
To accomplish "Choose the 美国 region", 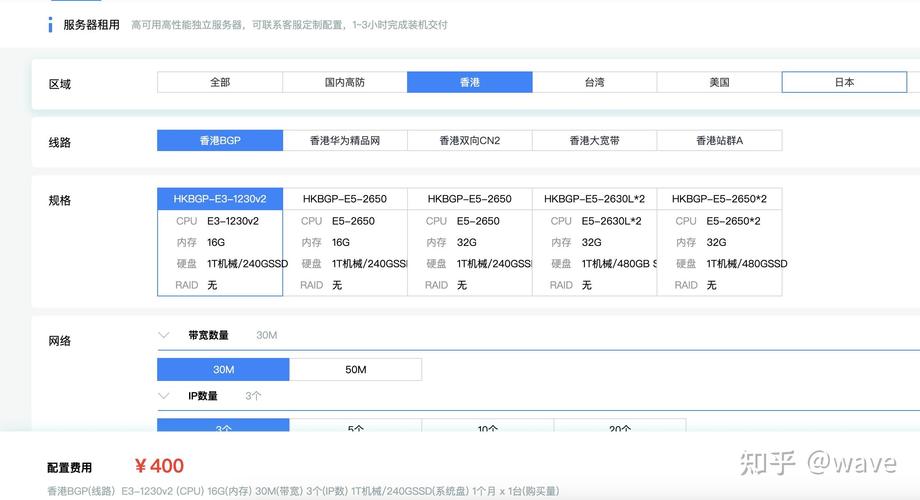I will (719, 82).
